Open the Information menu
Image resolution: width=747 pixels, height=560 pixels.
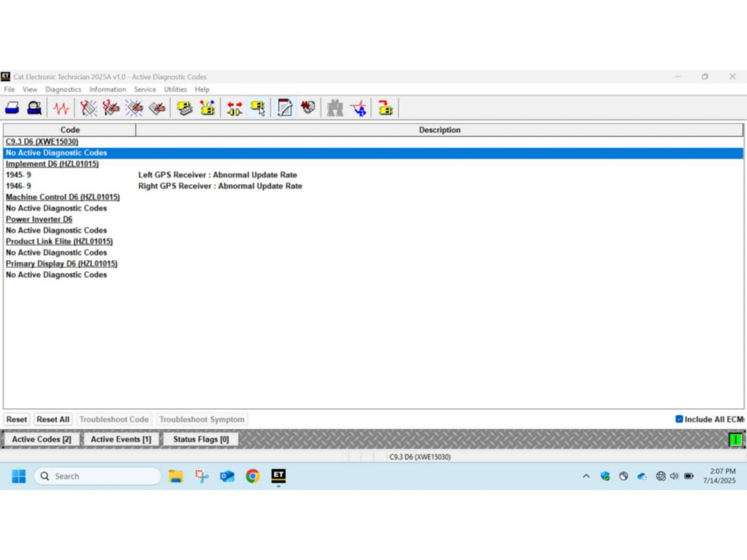107,89
